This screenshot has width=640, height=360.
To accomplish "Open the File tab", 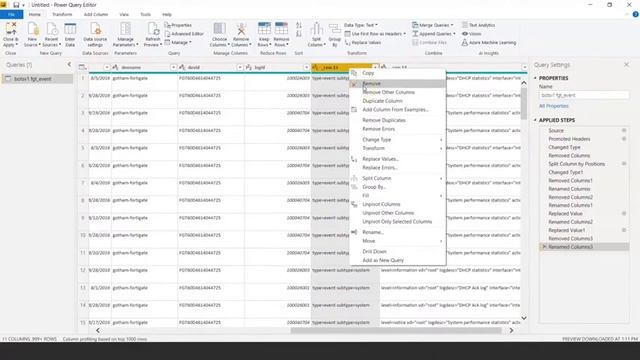I will pyautogui.click(x=11, y=14).
